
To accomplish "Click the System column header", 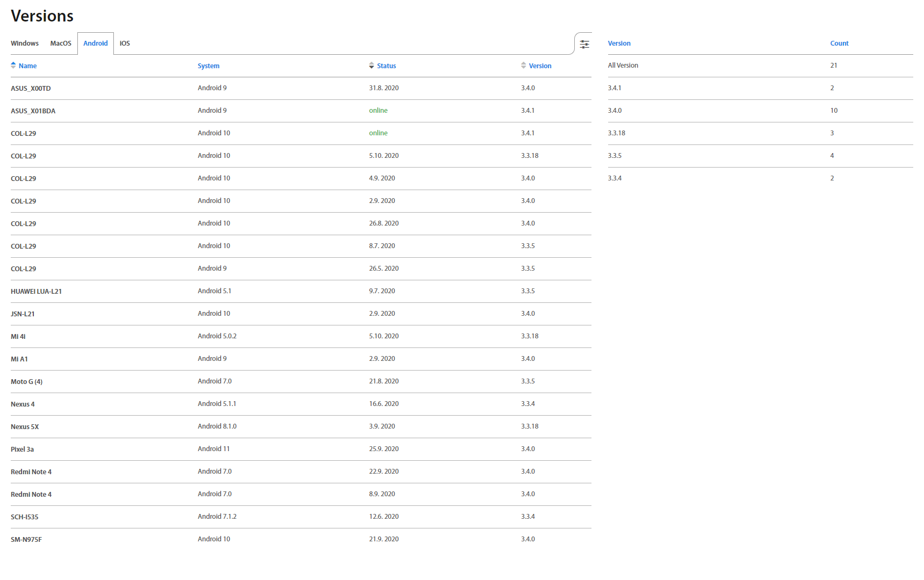I will (x=208, y=66).
